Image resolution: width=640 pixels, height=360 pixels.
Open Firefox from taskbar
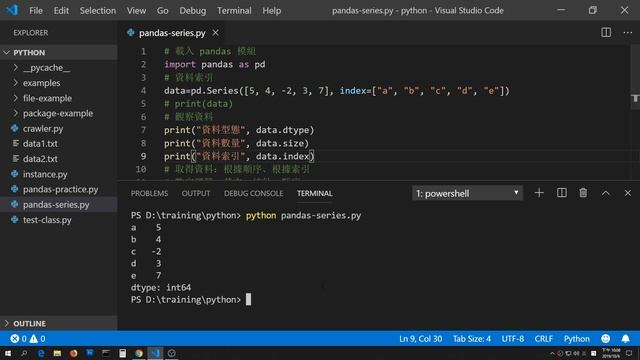(73, 353)
